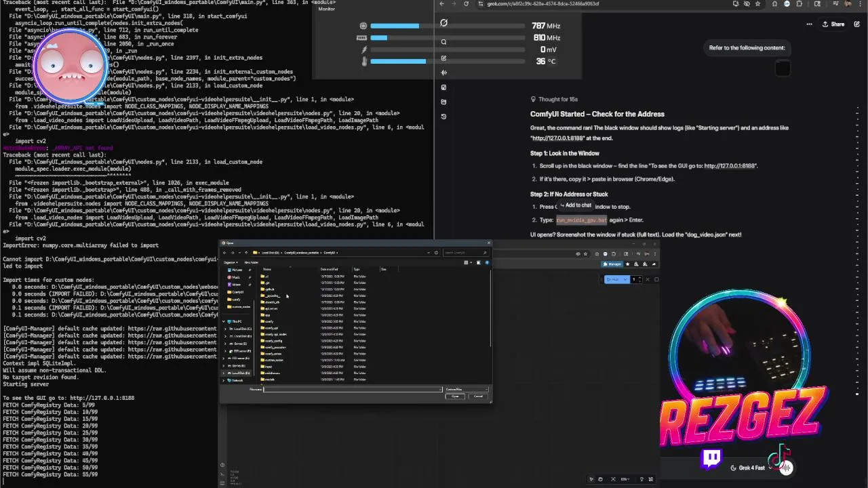This screenshot has width=868, height=488.
Task: Click the new chat icon beside Share
Action: 857,24
